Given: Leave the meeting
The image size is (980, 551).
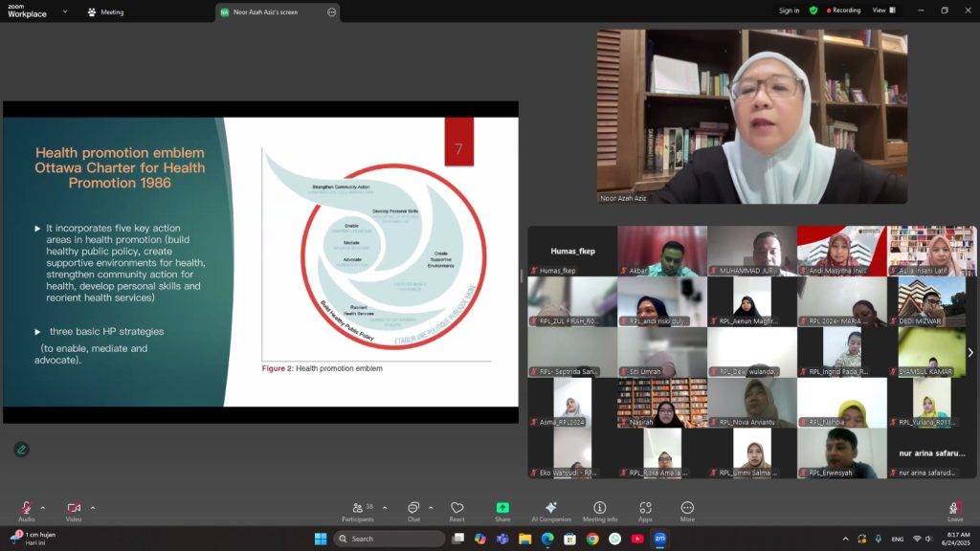Looking at the screenshot, I should point(954,510).
